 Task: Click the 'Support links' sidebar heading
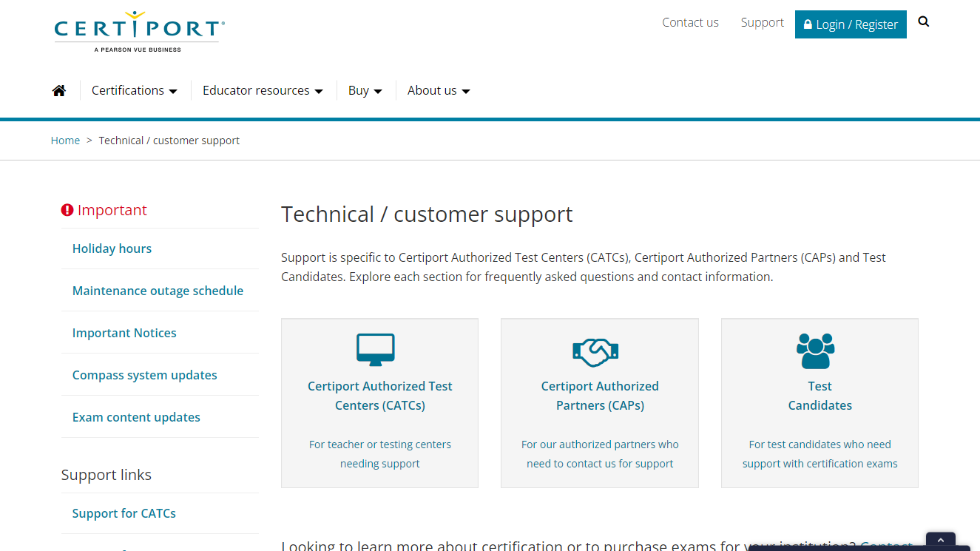107,475
